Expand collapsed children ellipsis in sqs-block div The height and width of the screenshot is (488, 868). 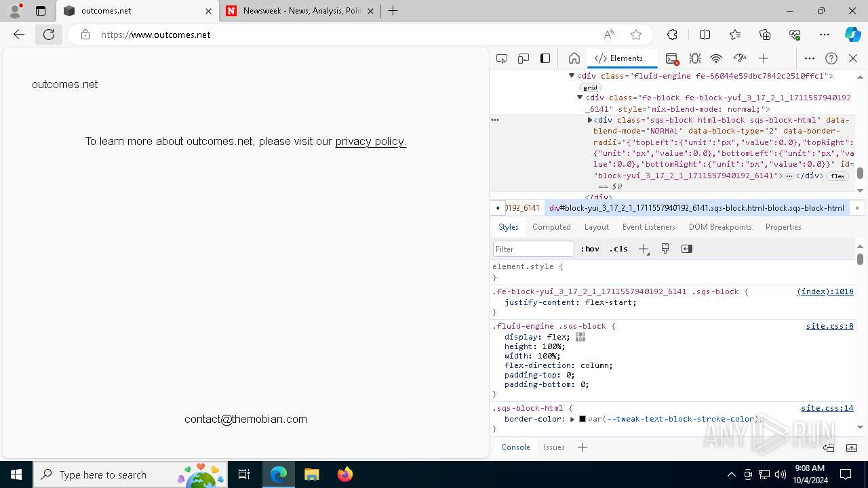[789, 176]
